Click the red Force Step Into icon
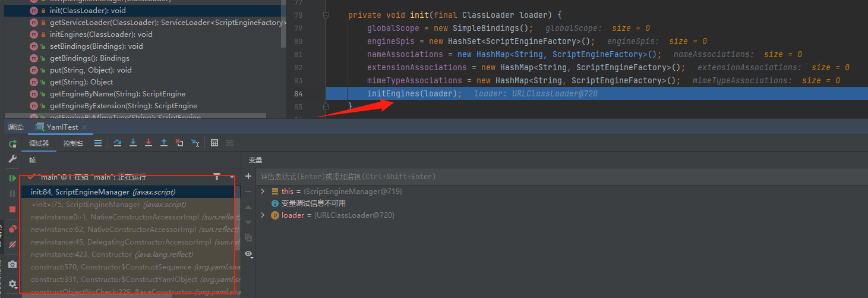868x298 pixels. [x=149, y=143]
